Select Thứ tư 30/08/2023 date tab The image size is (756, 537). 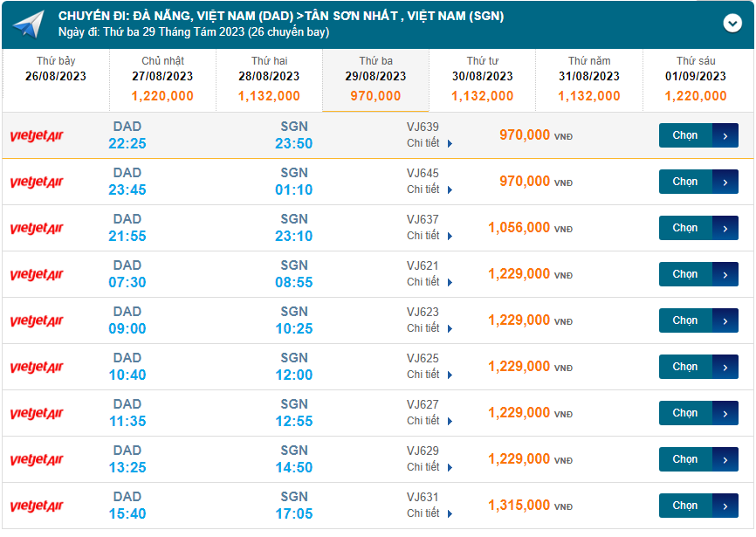point(482,79)
